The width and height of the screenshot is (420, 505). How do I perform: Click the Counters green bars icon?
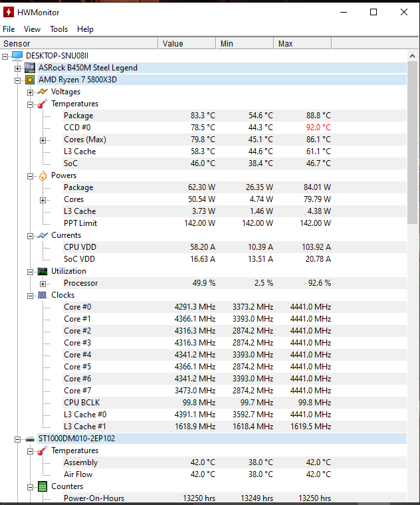[x=43, y=486]
